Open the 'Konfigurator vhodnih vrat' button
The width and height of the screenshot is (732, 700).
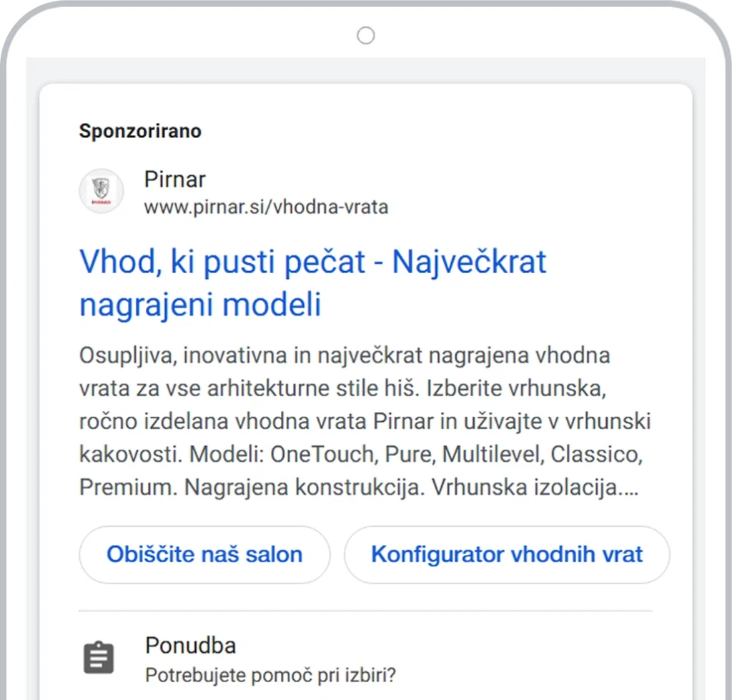coord(507,554)
